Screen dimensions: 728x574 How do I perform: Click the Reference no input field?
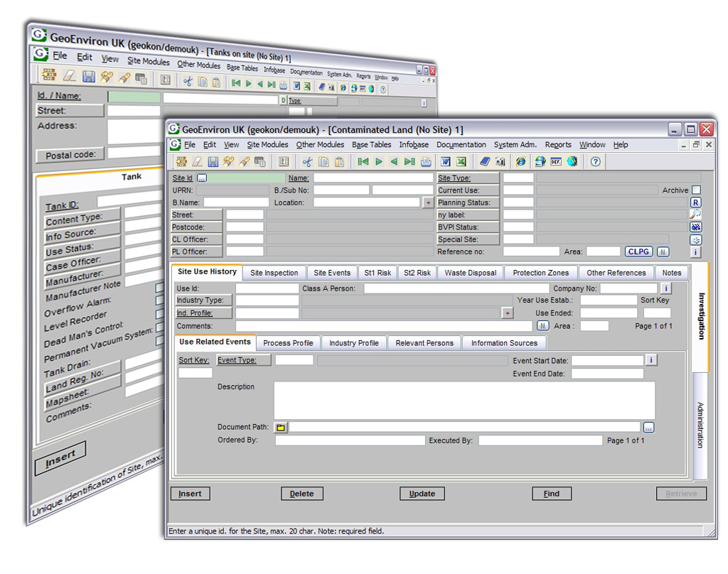coord(531,251)
